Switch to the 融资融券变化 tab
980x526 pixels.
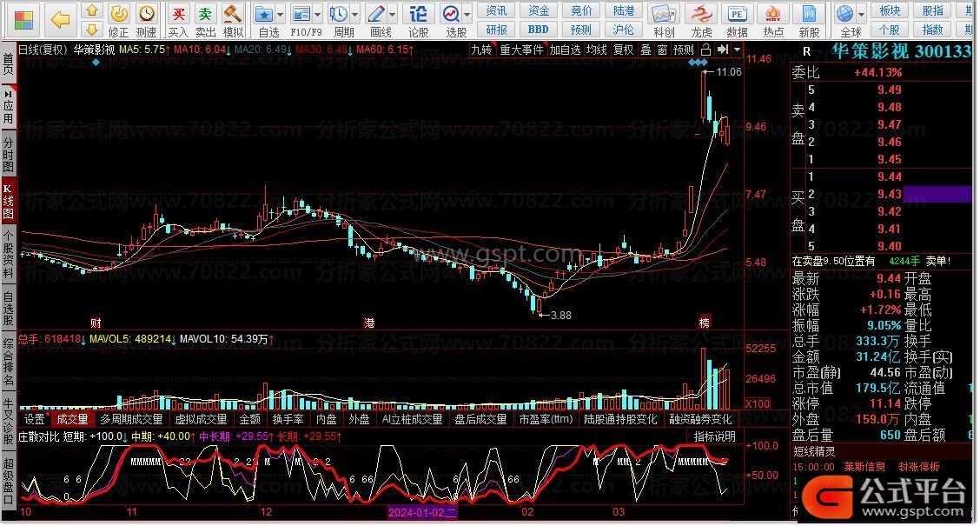tap(700, 419)
